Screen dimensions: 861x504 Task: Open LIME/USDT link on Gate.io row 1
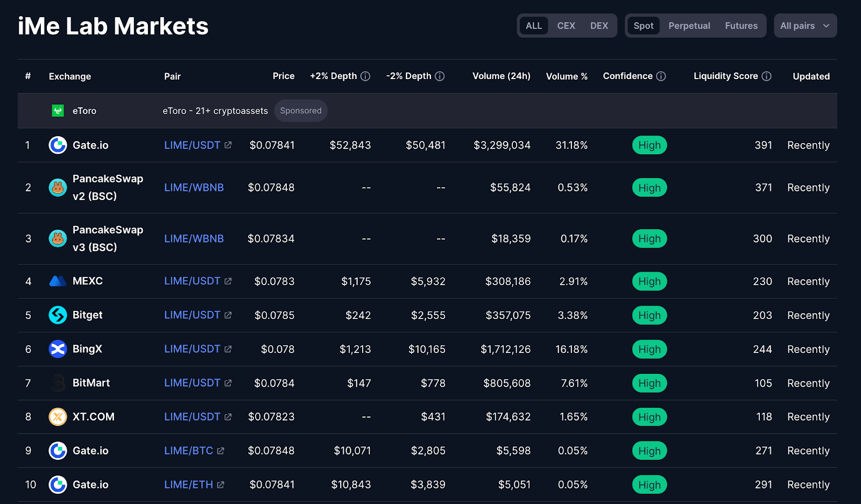tap(192, 145)
